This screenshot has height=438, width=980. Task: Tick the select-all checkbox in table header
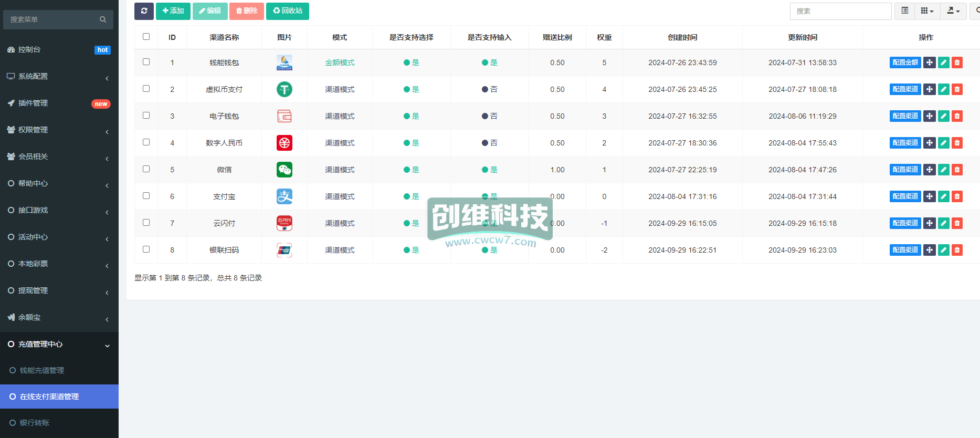coord(146,36)
